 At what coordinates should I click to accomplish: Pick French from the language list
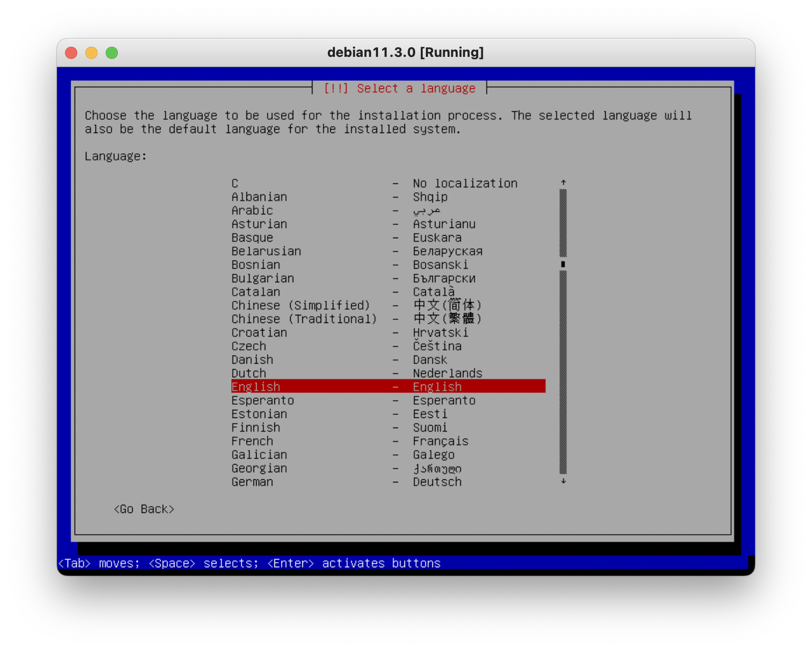click(252, 441)
